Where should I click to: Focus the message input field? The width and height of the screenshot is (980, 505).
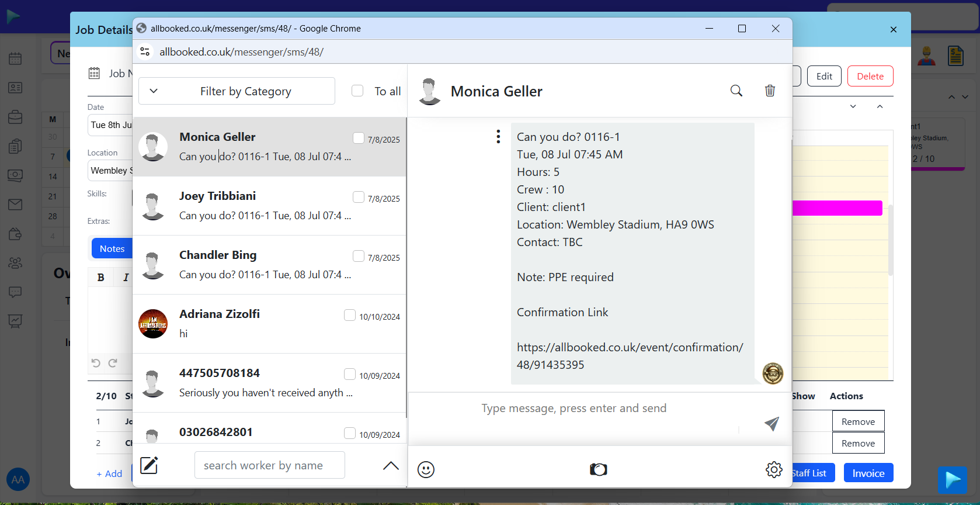tap(574, 409)
